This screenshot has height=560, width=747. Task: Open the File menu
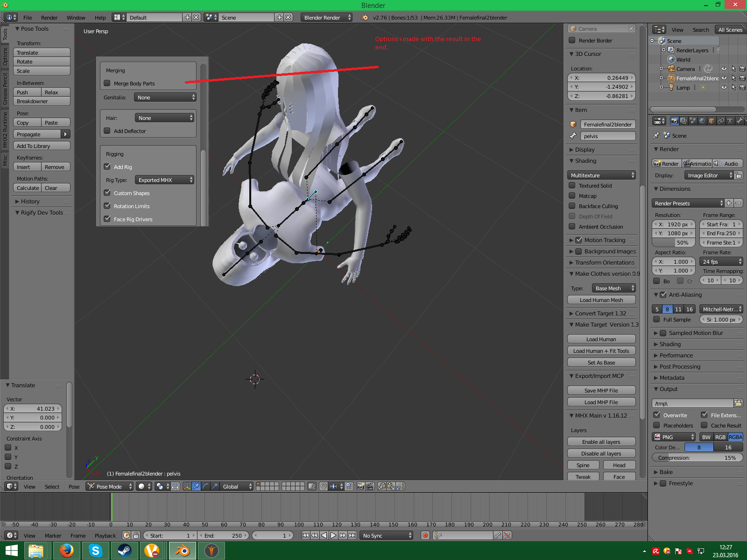[28, 17]
